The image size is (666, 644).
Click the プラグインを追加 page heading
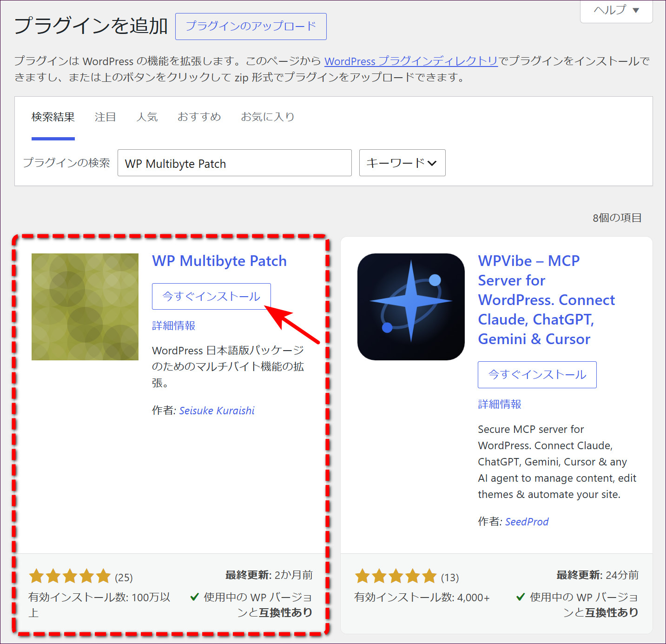(x=91, y=26)
